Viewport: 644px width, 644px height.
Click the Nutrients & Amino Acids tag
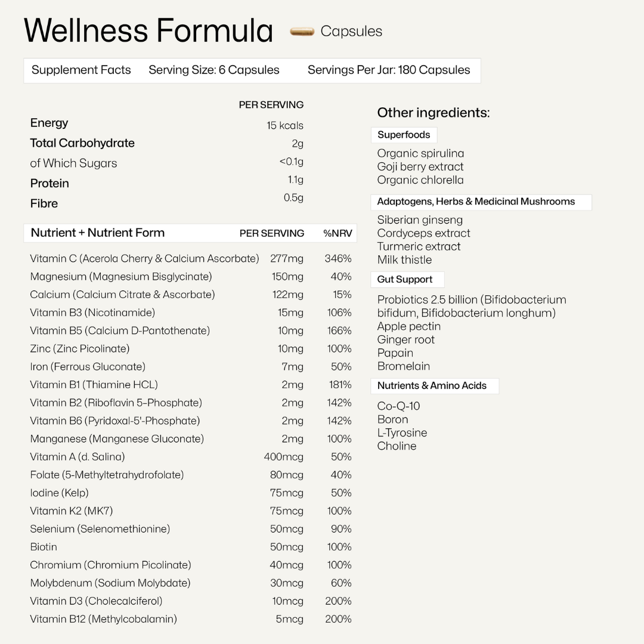pos(432,386)
